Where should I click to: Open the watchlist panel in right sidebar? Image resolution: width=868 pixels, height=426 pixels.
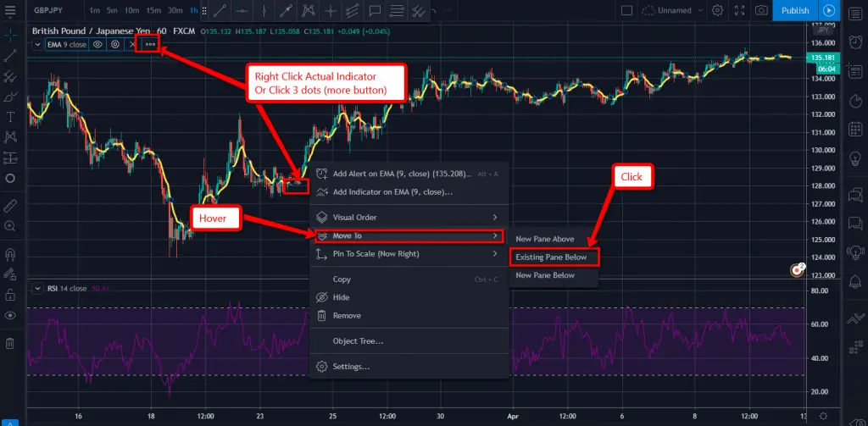coord(854,14)
